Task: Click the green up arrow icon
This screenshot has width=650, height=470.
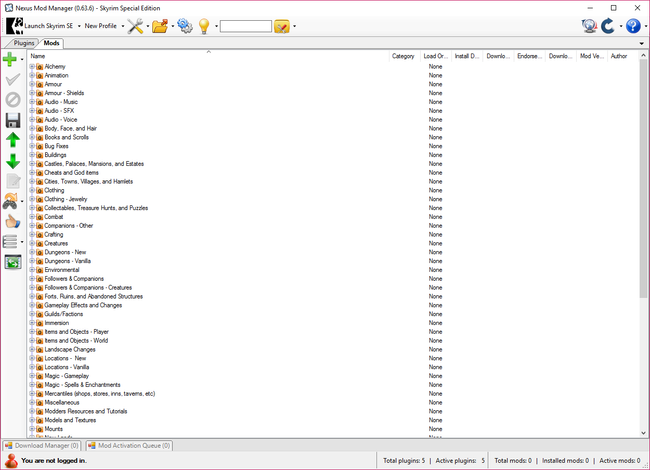Action: (x=13, y=140)
